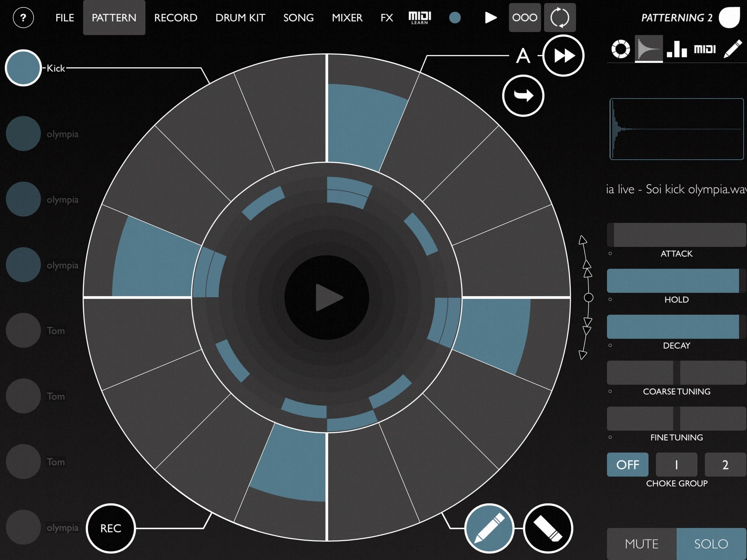The width and height of the screenshot is (747, 560).
Task: Select the third Tom track circle
Action: point(23,462)
